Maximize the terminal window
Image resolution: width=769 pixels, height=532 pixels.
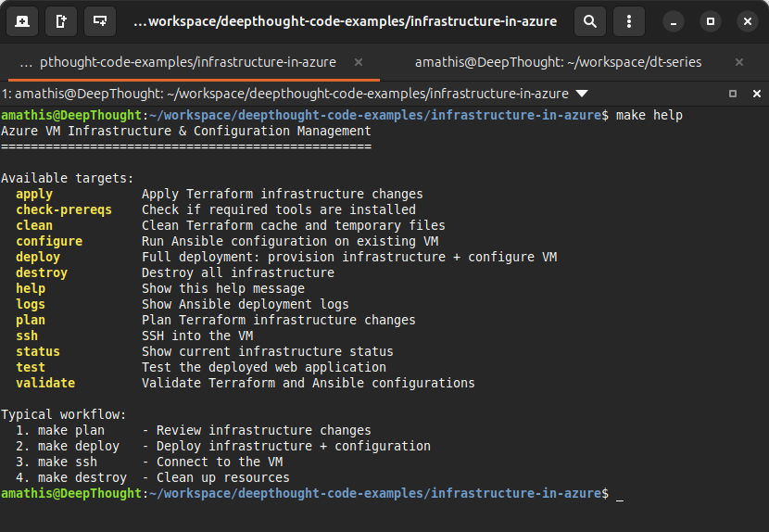point(710,21)
